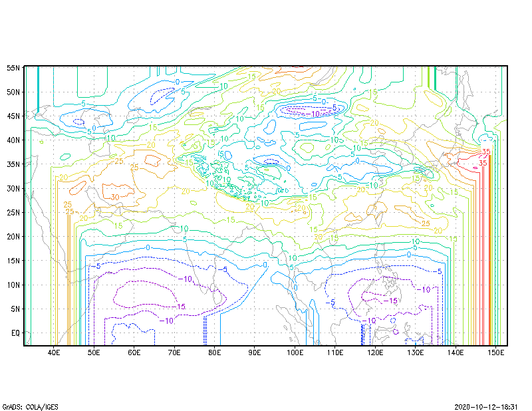Image resolution: width=532 pixels, height=411 pixels.
Task: Select the 5N latitude axis label
Action: point(15,309)
